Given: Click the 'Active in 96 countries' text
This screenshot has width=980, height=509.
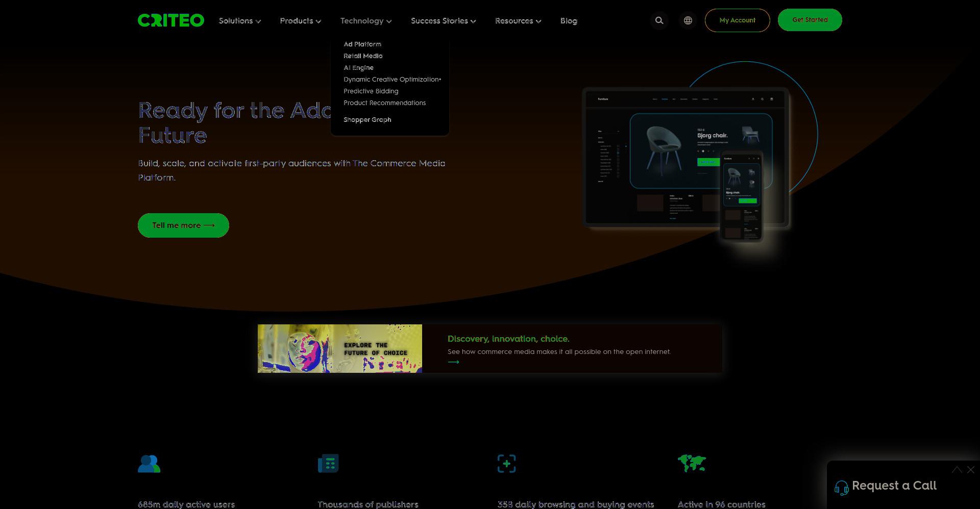Looking at the screenshot, I should (x=721, y=504).
